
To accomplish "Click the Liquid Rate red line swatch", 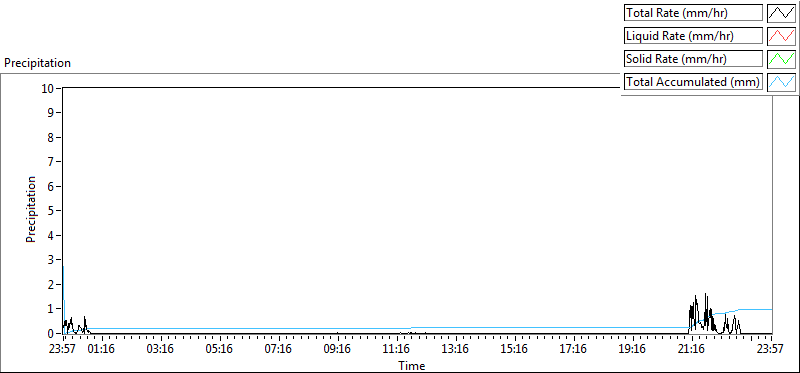I will [x=782, y=36].
